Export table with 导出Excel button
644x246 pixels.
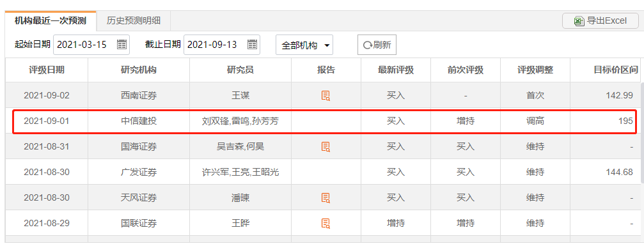601,21
